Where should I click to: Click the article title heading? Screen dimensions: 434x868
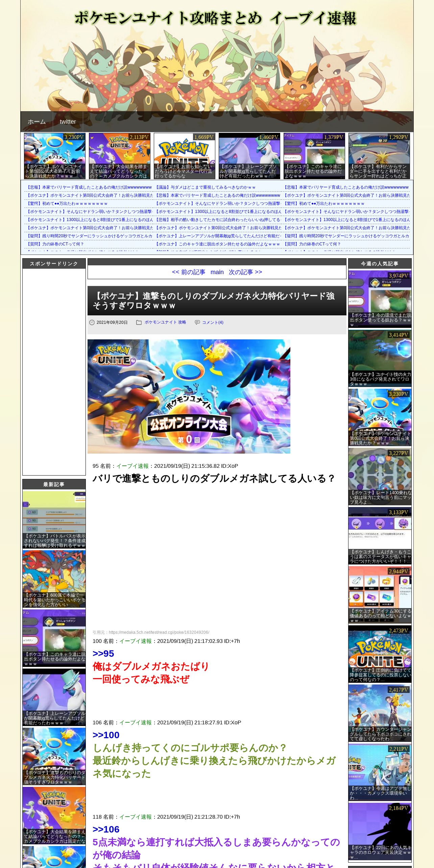point(214,301)
